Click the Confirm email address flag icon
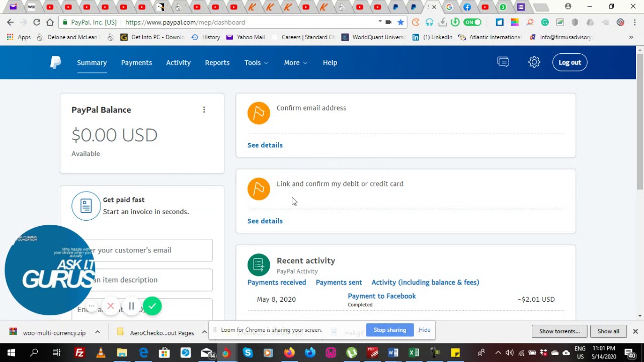 tap(259, 113)
